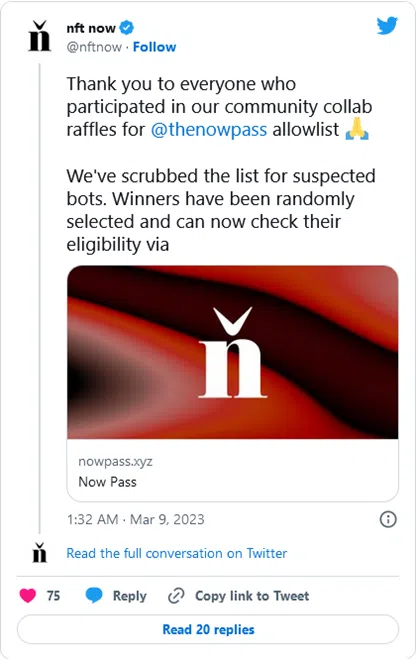Like the tweet with heart icon
Viewport: 416px width, 659px height.
(28, 596)
